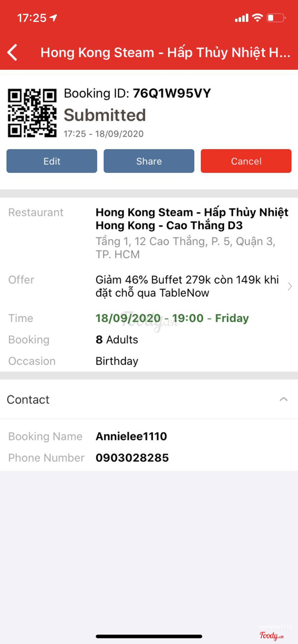Cancel the submitted booking

coord(246,161)
